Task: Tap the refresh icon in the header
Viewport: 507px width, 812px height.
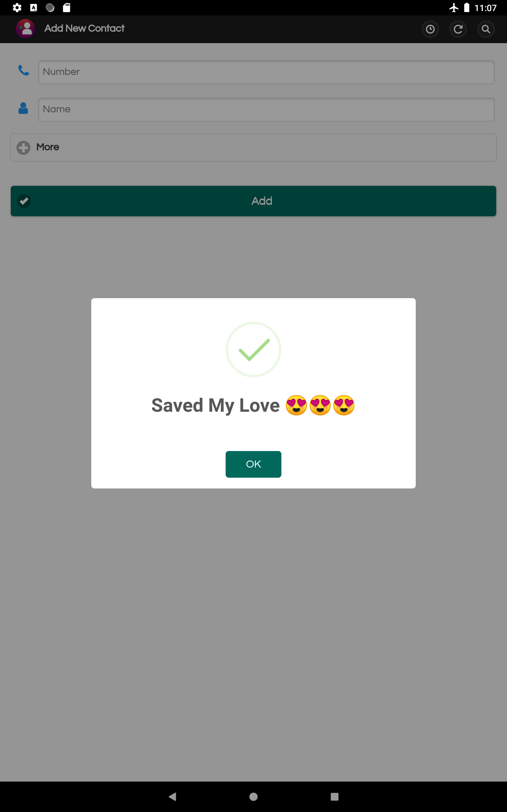Action: [458, 29]
